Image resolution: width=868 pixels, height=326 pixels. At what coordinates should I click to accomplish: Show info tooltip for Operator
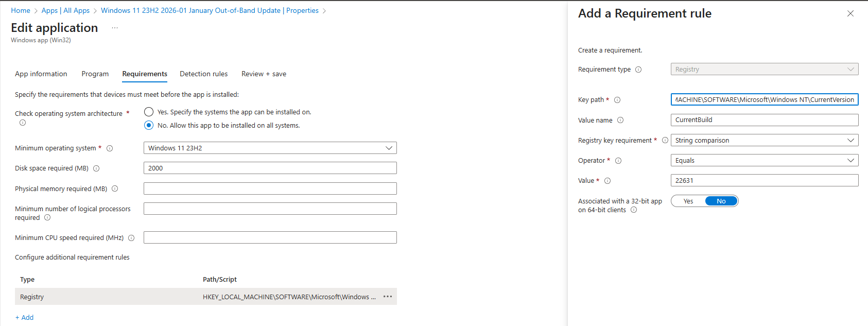(x=618, y=161)
